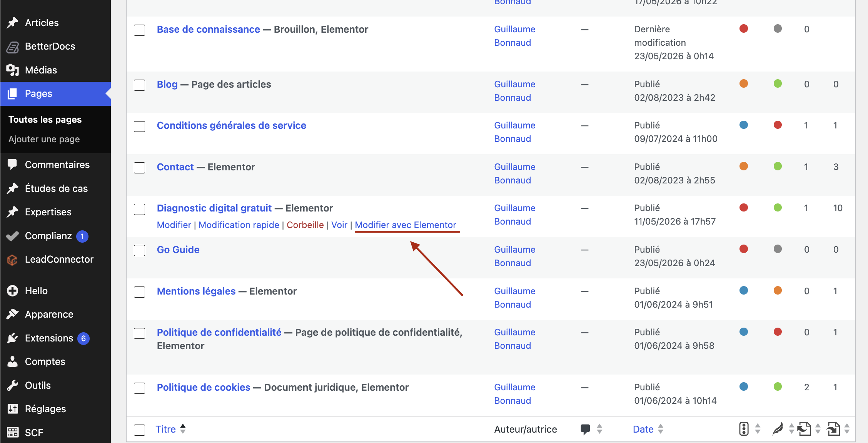Sort by incoming links using its arrows
Image resolution: width=868 pixels, height=443 pixels.
[847, 429]
